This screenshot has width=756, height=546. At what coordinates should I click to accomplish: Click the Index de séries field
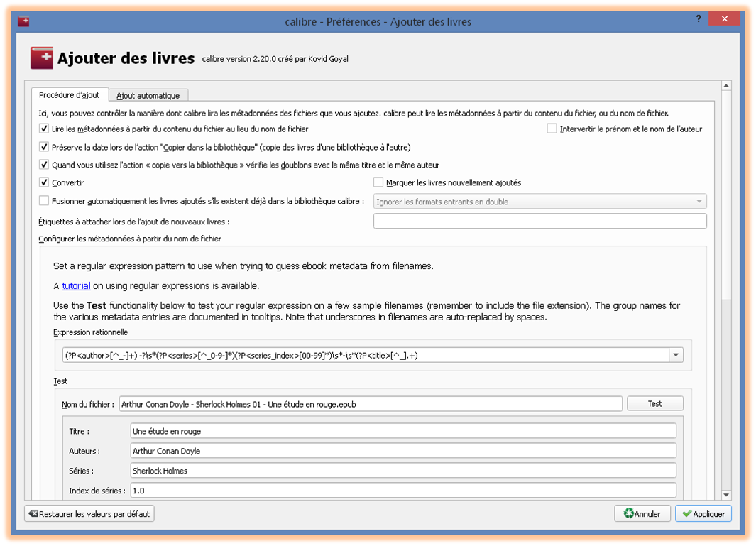[x=403, y=491]
